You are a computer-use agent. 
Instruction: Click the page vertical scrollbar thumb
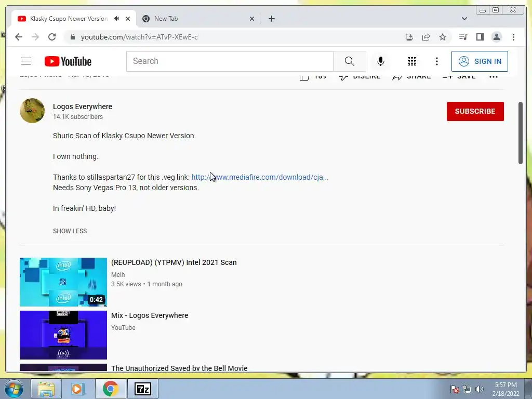[x=521, y=133]
